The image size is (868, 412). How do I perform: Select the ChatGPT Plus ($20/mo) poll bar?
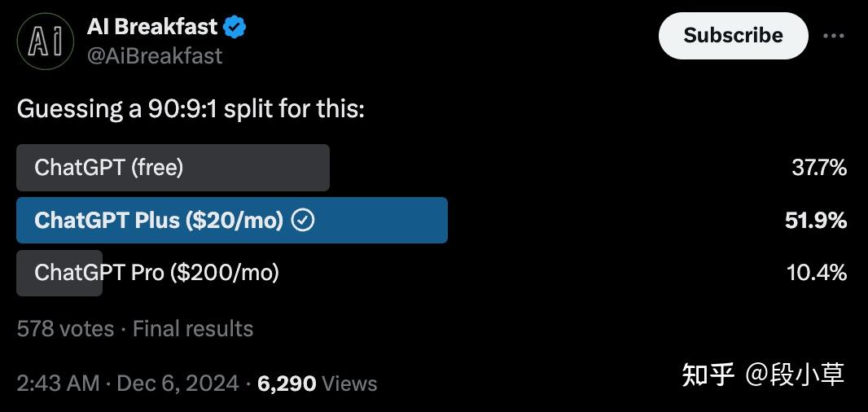point(231,220)
